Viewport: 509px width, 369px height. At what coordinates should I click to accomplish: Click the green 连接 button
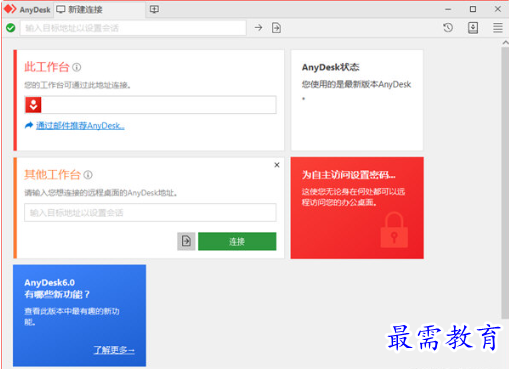tap(237, 241)
